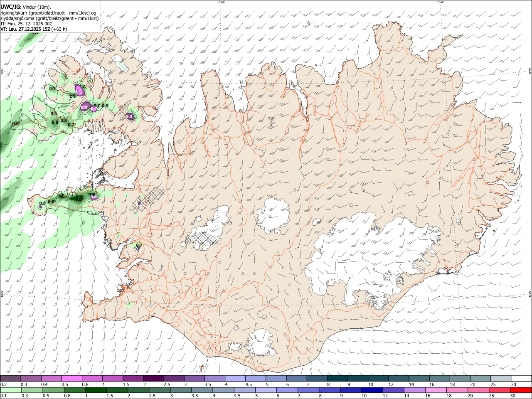Image resolution: width=532 pixels, height=399 pixels.
Task: Click the '0.7' value near Akranes in southwest
Action: tap(139, 245)
